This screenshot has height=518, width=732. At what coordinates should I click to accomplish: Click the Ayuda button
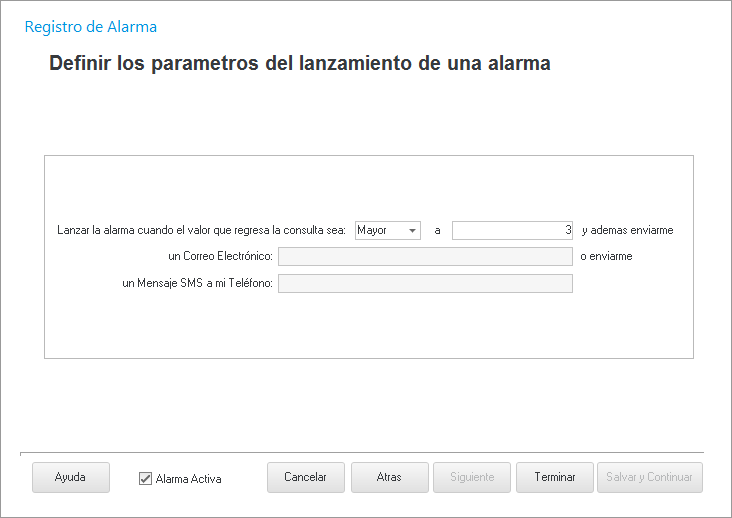point(70,477)
